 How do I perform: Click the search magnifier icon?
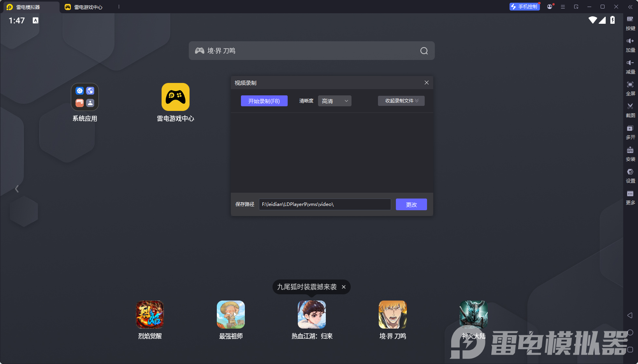point(424,51)
